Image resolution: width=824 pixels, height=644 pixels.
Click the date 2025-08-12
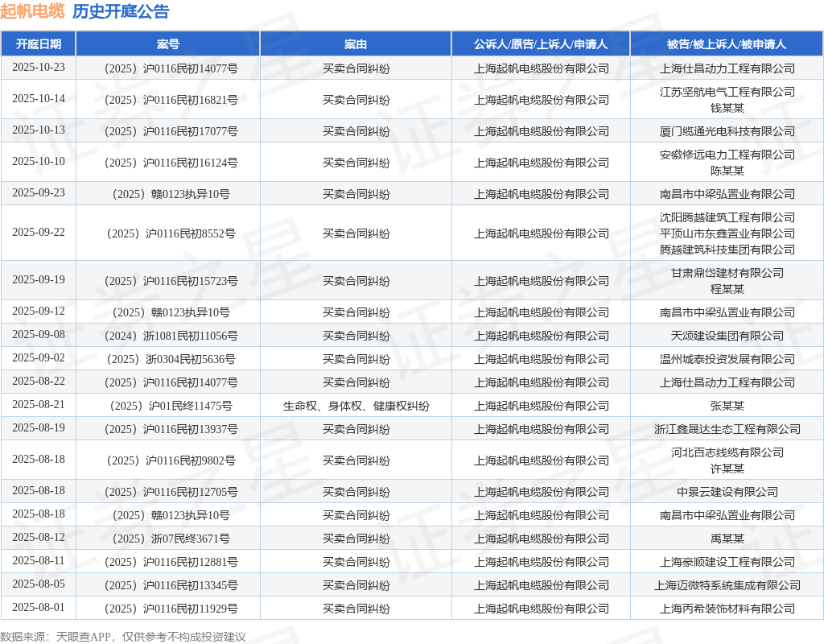click(x=39, y=537)
